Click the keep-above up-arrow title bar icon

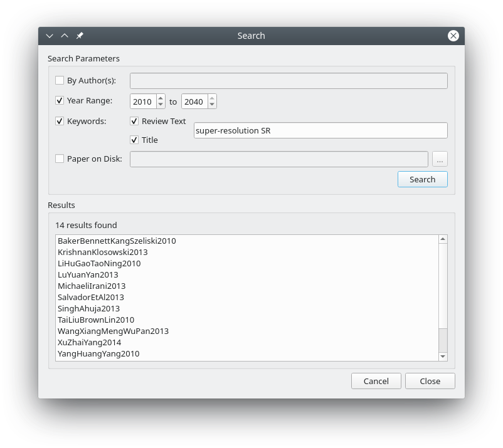pyautogui.click(x=65, y=36)
